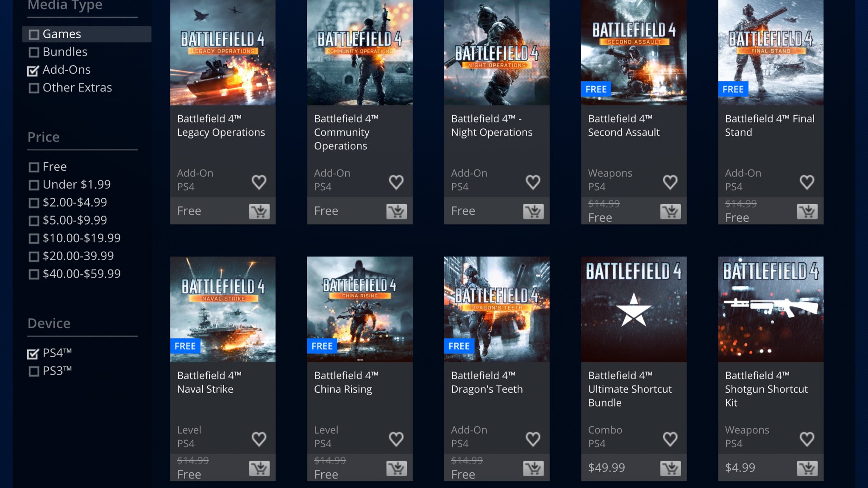The image size is (868, 488).
Task: Add Legacy Operations to wishlist with heart
Action: coord(259,182)
